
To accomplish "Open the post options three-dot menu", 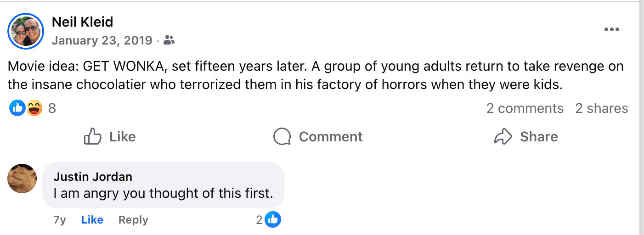I will coord(611,30).
